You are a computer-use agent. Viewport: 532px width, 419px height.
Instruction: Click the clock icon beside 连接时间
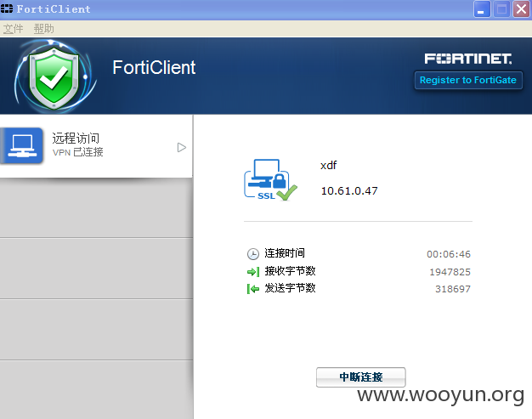coord(252,254)
